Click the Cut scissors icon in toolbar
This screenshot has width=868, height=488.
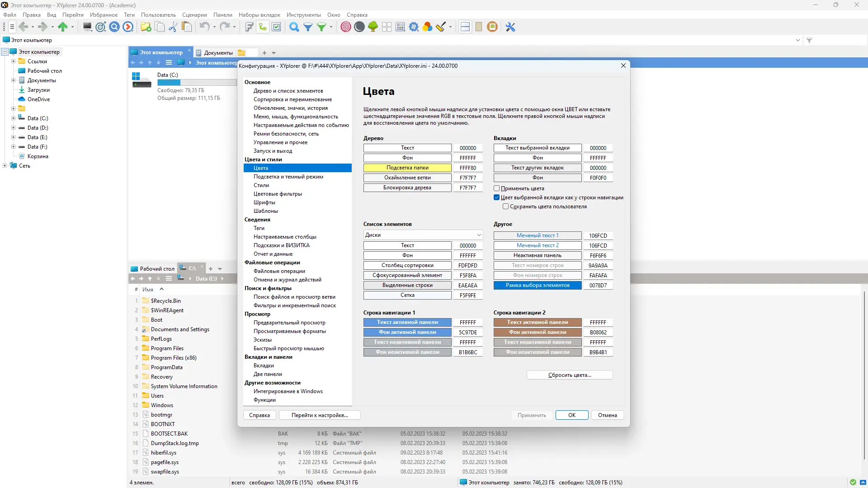pyautogui.click(x=173, y=27)
